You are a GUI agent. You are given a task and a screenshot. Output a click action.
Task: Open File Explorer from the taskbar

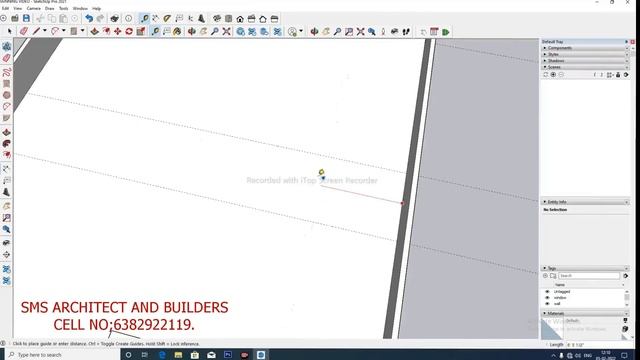[178, 355]
